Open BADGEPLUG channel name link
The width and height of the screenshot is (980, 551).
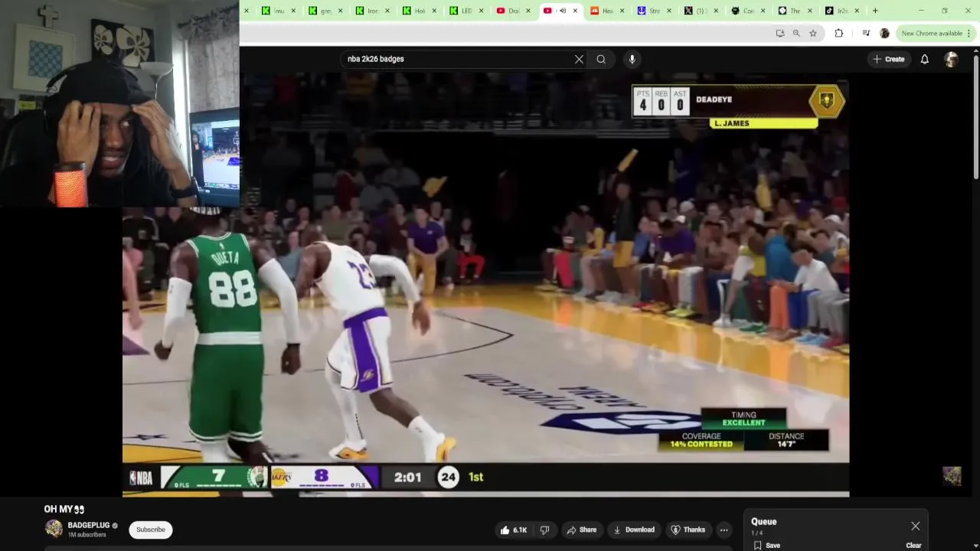pos(89,525)
